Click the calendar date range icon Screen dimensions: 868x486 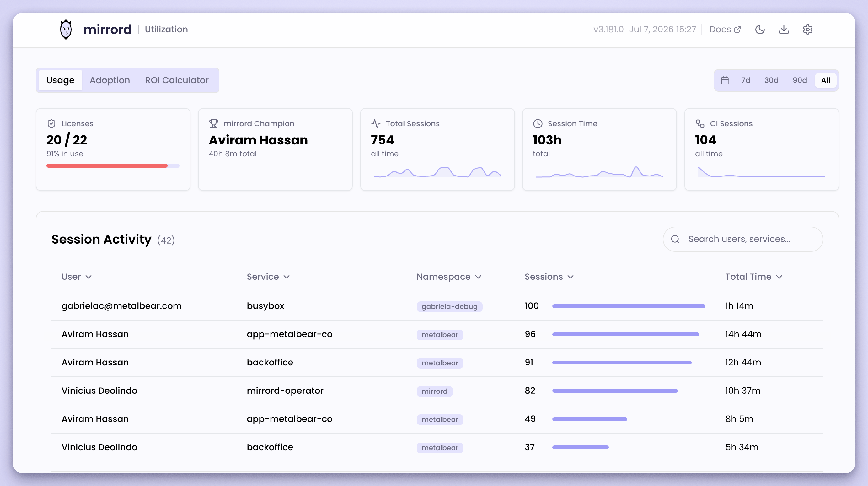[x=725, y=80]
